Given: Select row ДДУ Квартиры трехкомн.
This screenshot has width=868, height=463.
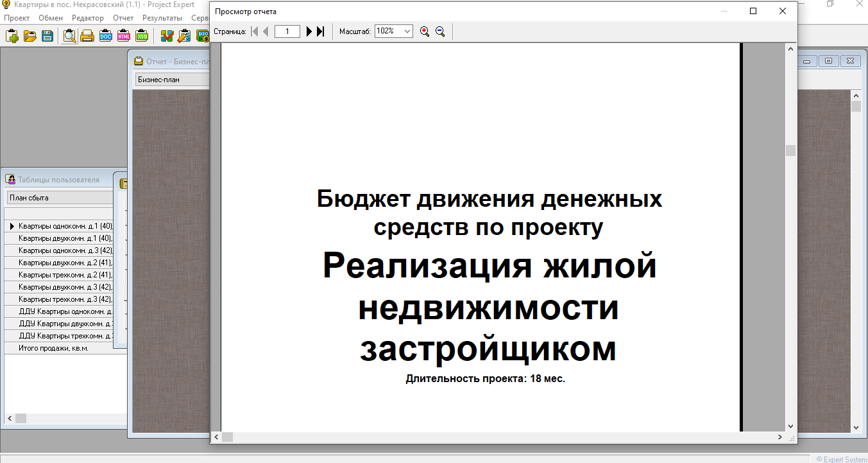Looking at the screenshot, I should coord(65,336).
